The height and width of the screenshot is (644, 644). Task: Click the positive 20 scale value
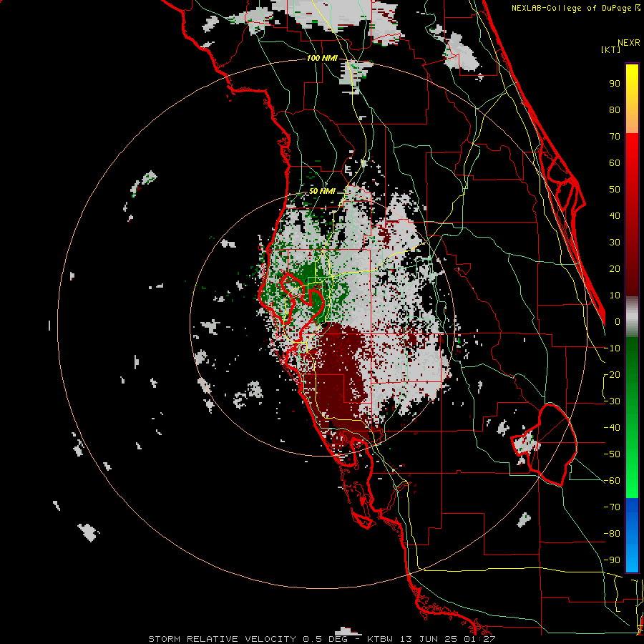[615, 269]
